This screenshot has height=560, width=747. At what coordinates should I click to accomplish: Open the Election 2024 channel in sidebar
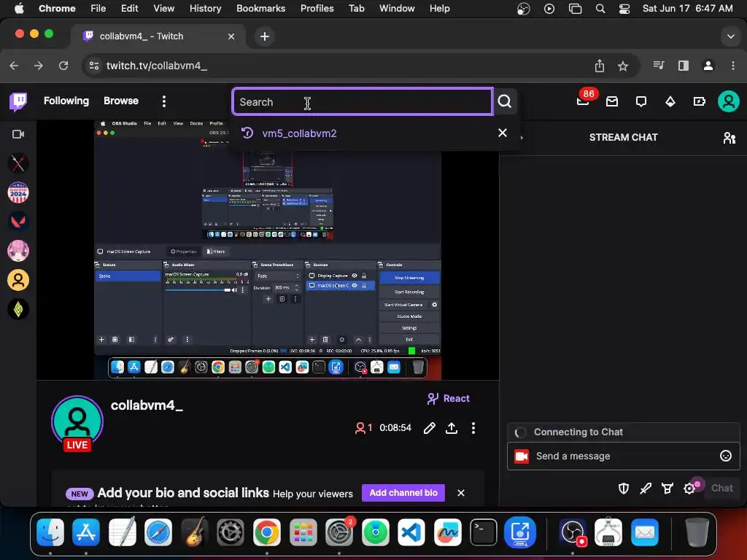coord(18,192)
